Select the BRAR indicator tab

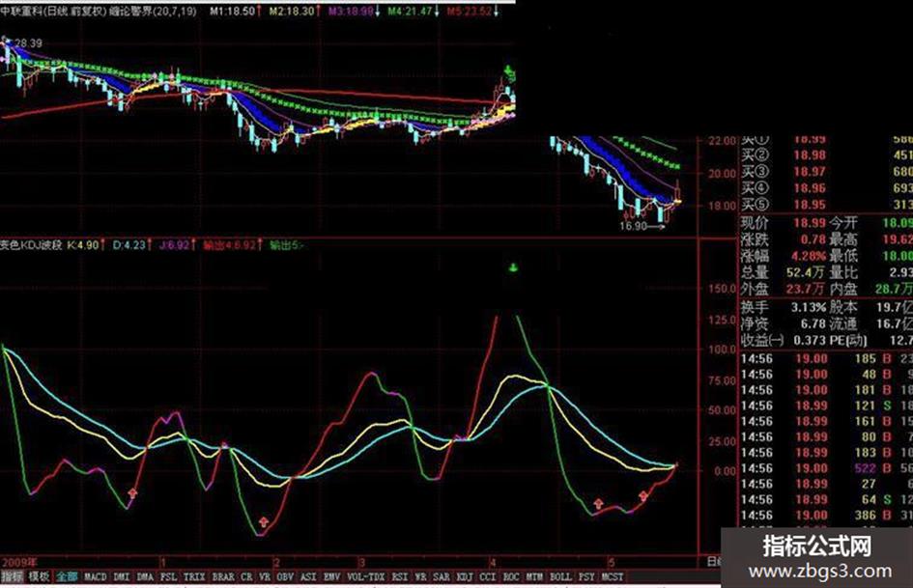[x=223, y=576]
